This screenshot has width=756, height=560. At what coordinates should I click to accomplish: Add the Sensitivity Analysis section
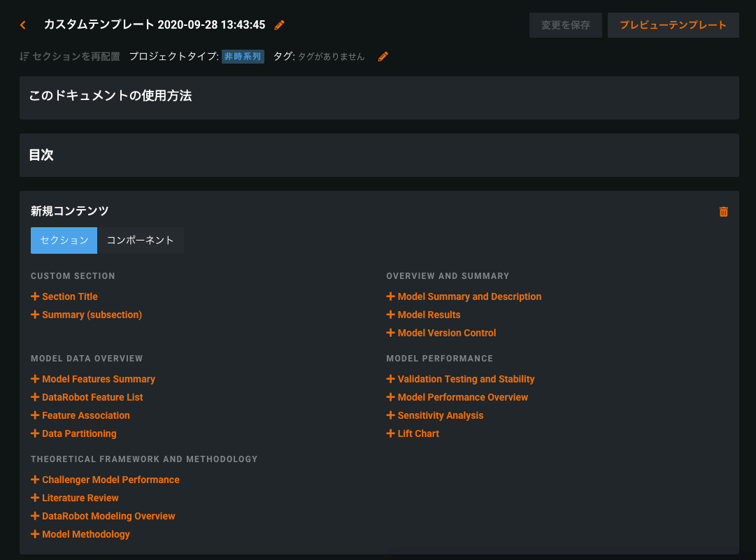point(440,415)
